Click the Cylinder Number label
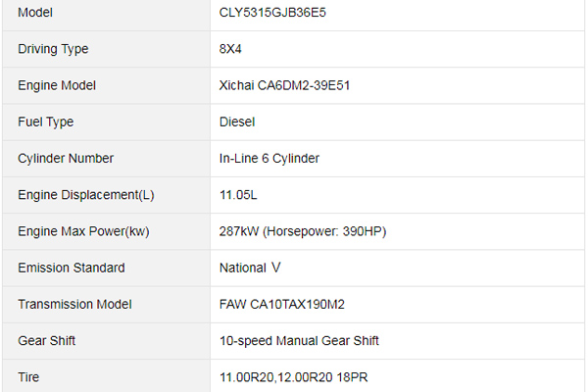The height and width of the screenshot is (392, 588). [x=66, y=159]
